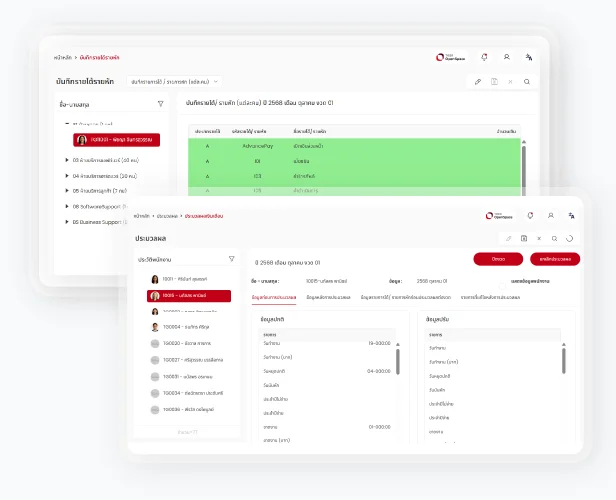Expand the 05 Business Support node
The width and height of the screenshot is (616, 500).
67,222
